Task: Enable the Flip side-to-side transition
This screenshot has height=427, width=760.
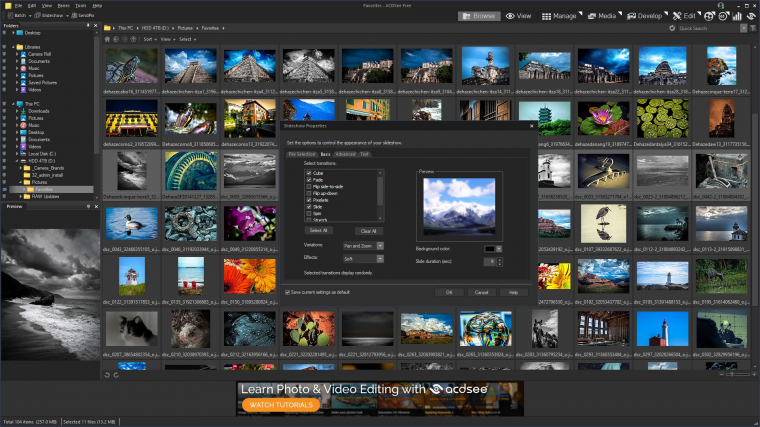Action: 309,186
